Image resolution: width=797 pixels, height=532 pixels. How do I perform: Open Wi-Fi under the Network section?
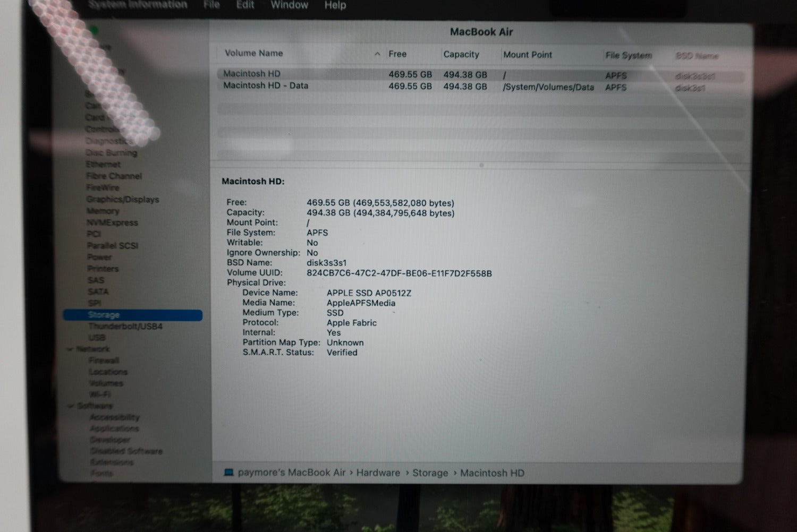point(100,394)
